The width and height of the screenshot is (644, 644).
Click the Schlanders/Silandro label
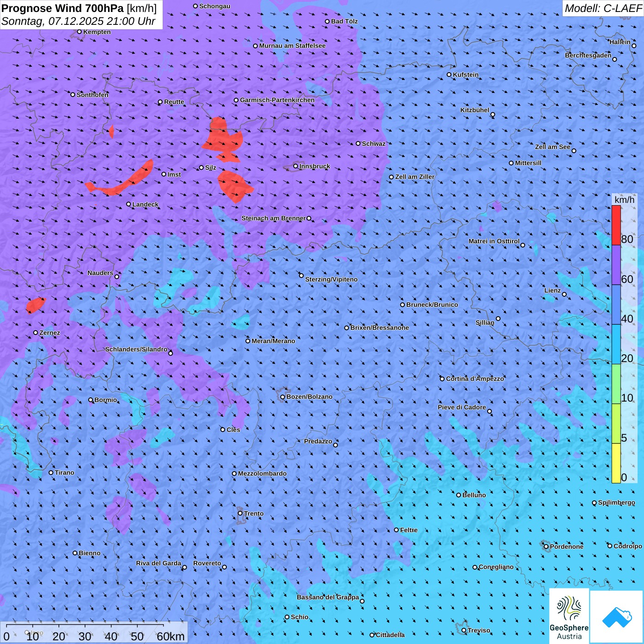coord(136,349)
